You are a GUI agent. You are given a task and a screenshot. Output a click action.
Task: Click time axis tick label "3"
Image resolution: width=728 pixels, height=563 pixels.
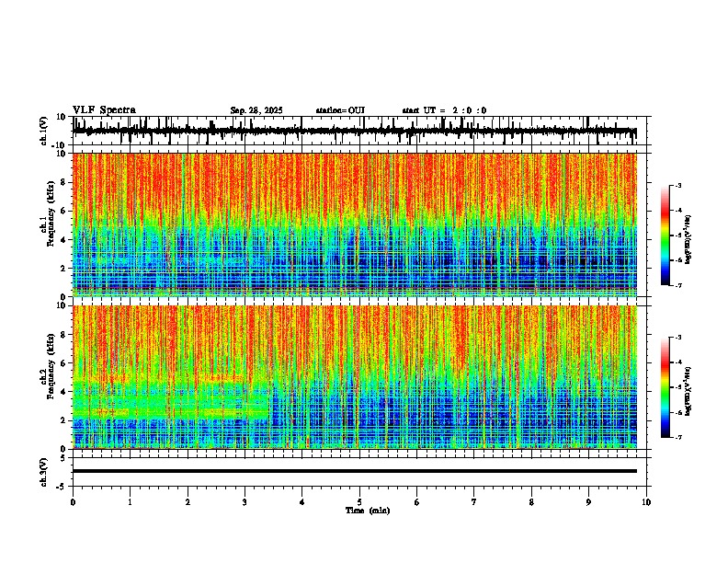click(x=245, y=502)
